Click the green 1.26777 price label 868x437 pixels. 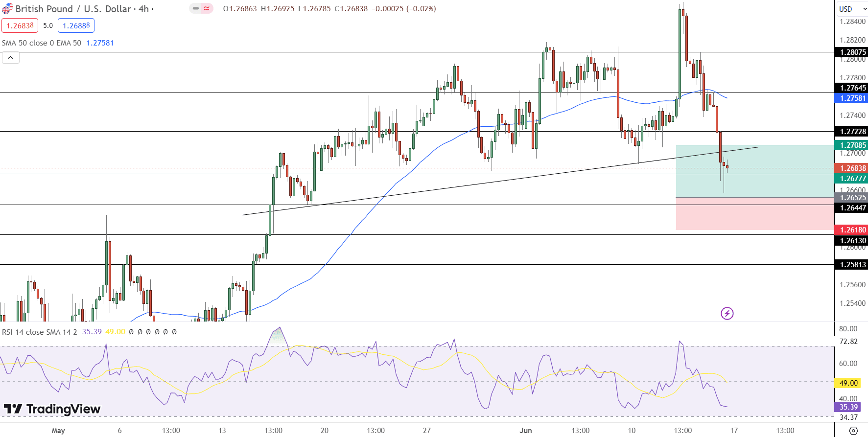tap(851, 179)
